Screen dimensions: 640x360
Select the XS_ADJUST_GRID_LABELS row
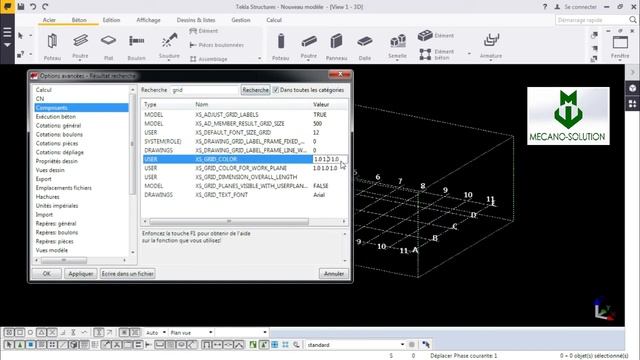[245, 115]
